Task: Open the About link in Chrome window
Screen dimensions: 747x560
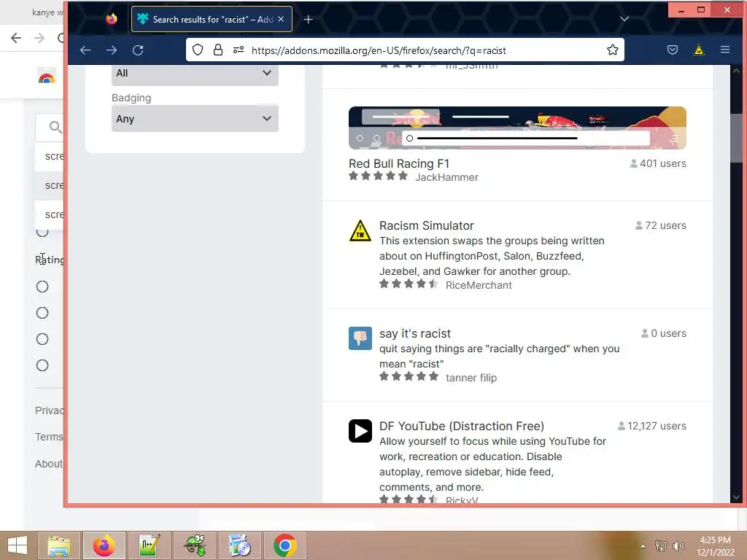Action: click(49, 464)
